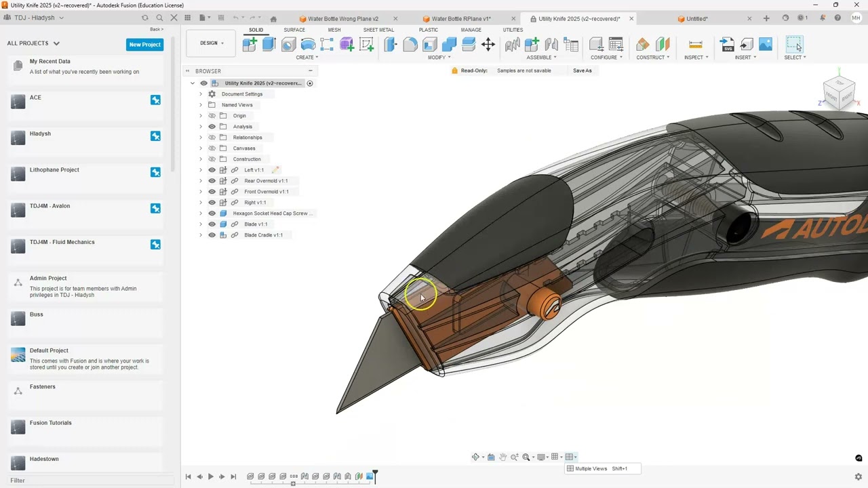The height and width of the screenshot is (488, 868).
Task: Click the ViewCube
Action: point(840,92)
